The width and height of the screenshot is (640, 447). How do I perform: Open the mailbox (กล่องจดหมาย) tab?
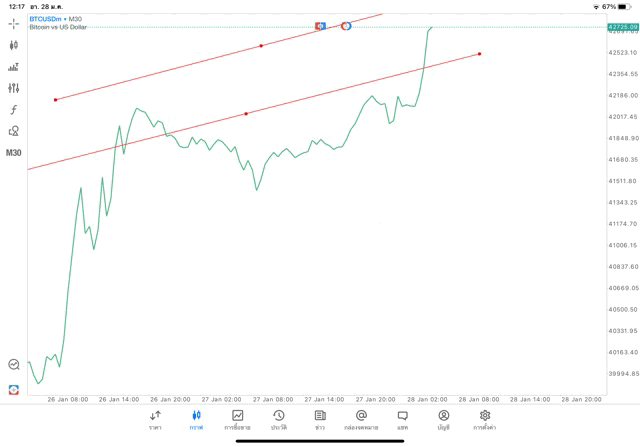pos(361,419)
